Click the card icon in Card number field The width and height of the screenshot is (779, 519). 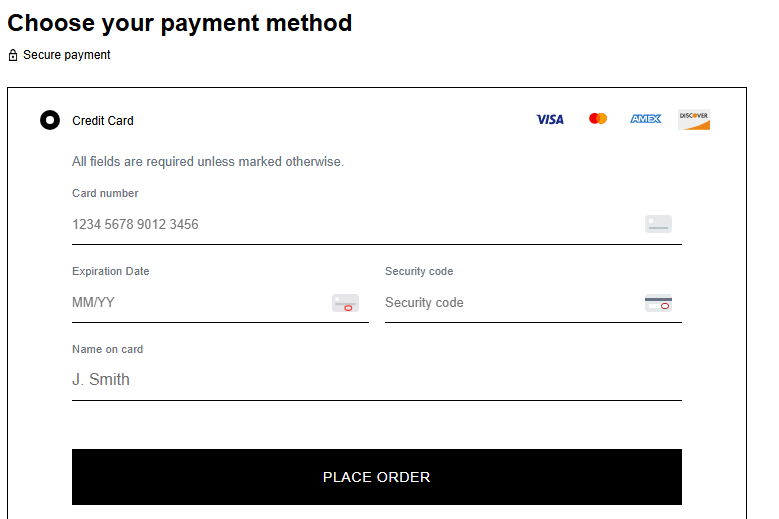(x=658, y=224)
